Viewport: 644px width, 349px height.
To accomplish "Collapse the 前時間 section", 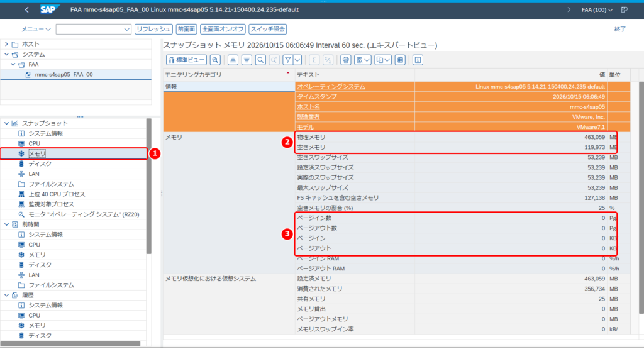I will 6,224.
